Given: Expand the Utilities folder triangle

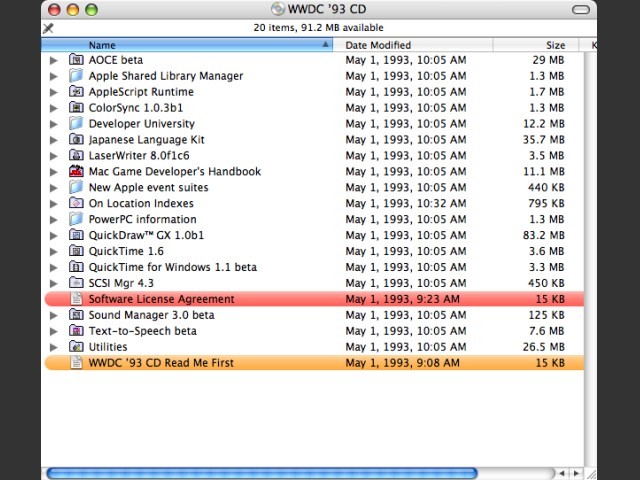Looking at the screenshot, I should (x=53, y=347).
